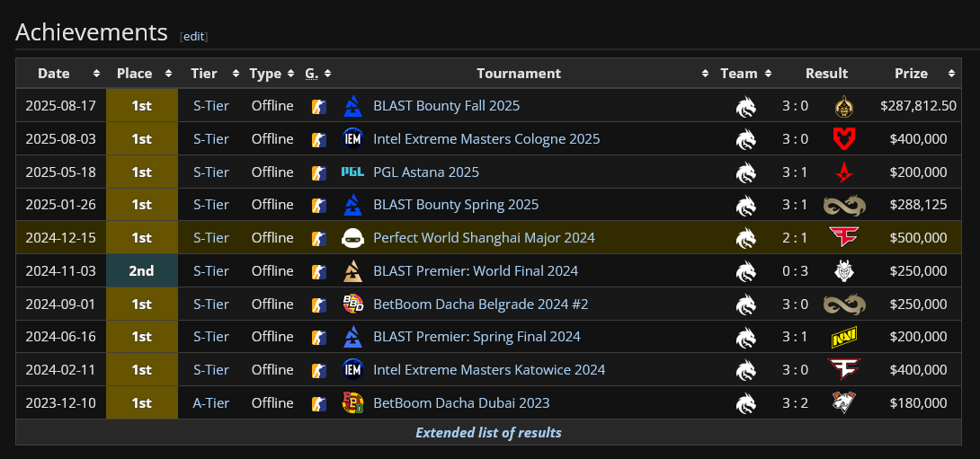
Task: Click the BLAST logo beside Bounty Fall 2025
Action: pyautogui.click(x=352, y=106)
